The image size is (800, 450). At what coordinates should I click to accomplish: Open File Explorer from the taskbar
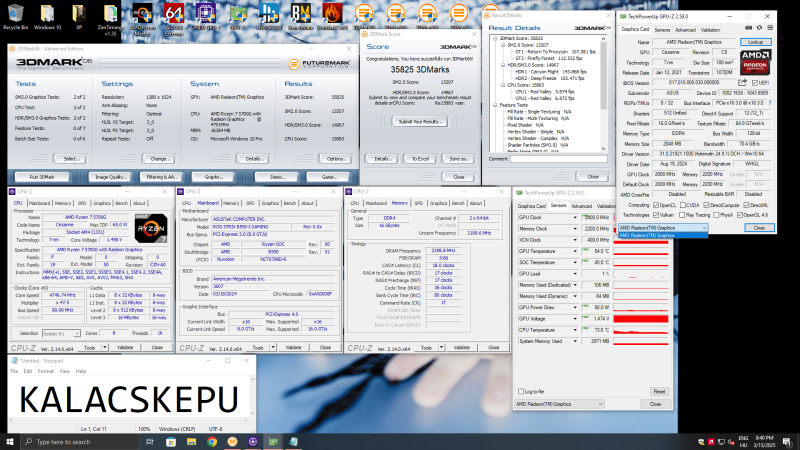191,441
